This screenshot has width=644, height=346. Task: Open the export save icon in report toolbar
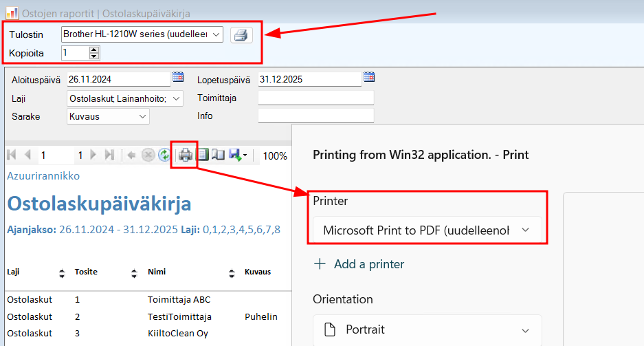pyautogui.click(x=236, y=155)
